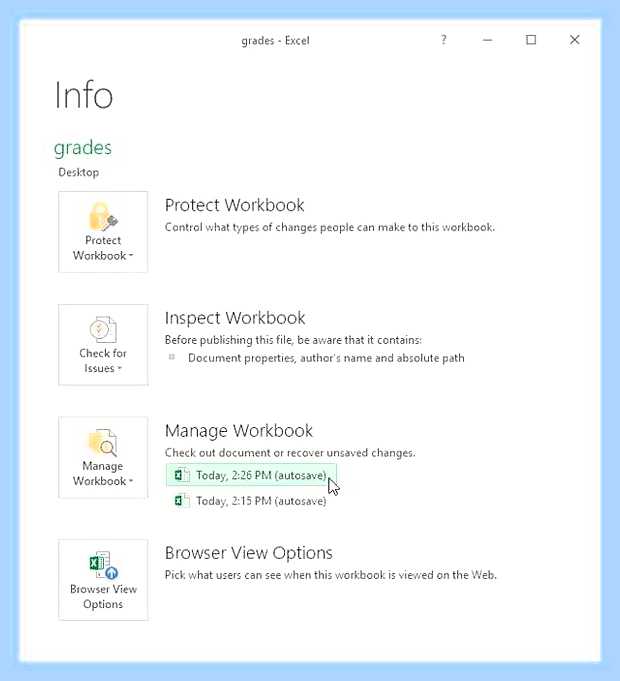Click the 'grades' workbook name
Viewport: 620px width, 681px height.
click(x=83, y=148)
